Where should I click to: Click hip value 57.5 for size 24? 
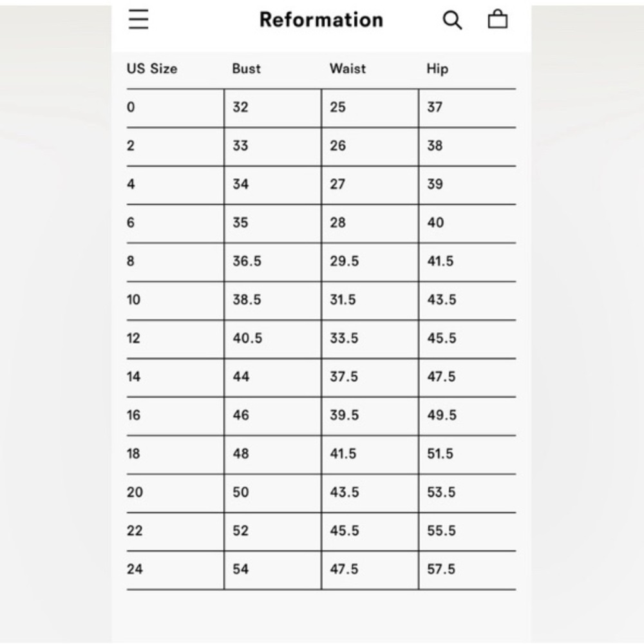(441, 569)
